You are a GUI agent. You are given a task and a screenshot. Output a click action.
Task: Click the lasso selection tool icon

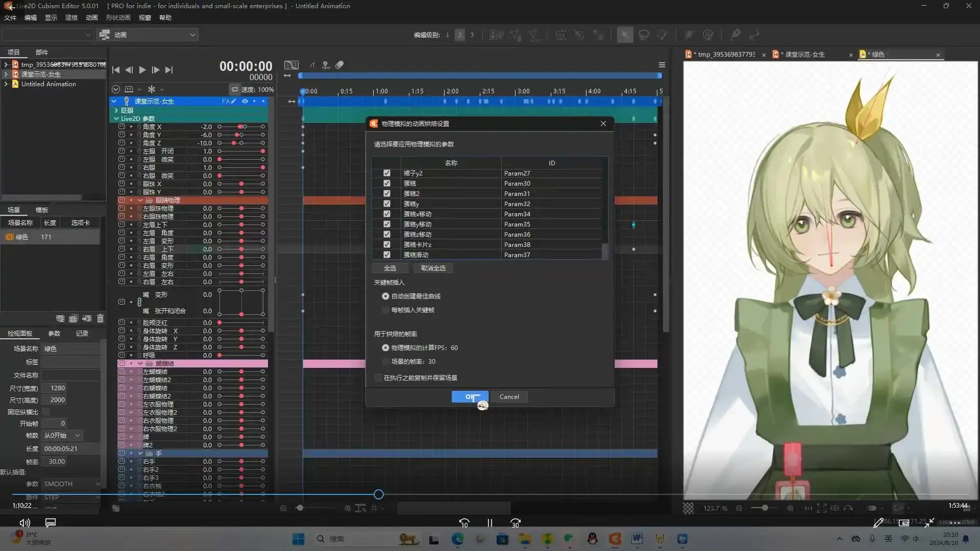tap(644, 35)
